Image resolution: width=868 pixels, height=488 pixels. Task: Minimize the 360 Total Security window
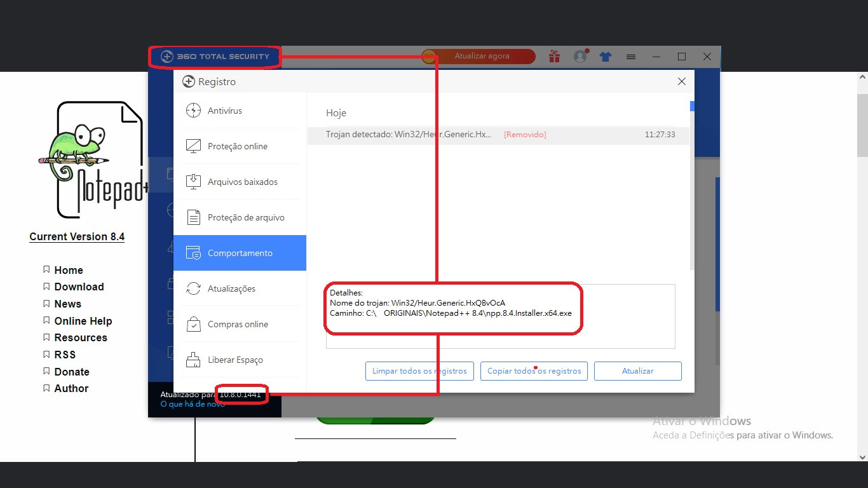(656, 57)
